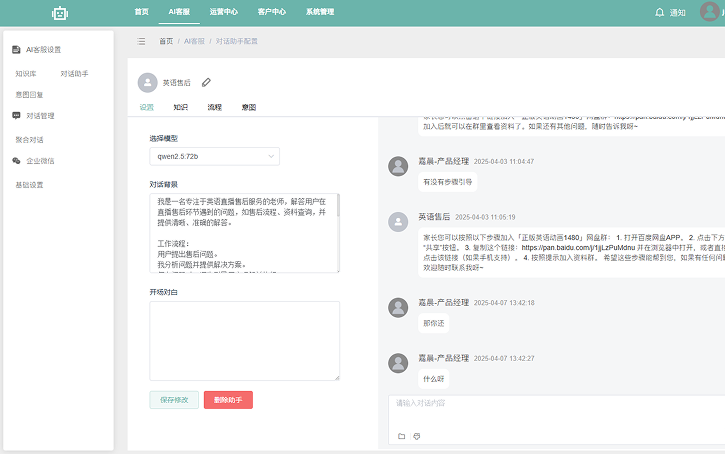Screen dimensions: 725x454
Task: Click the folder icon in chat input
Action: 402,436
